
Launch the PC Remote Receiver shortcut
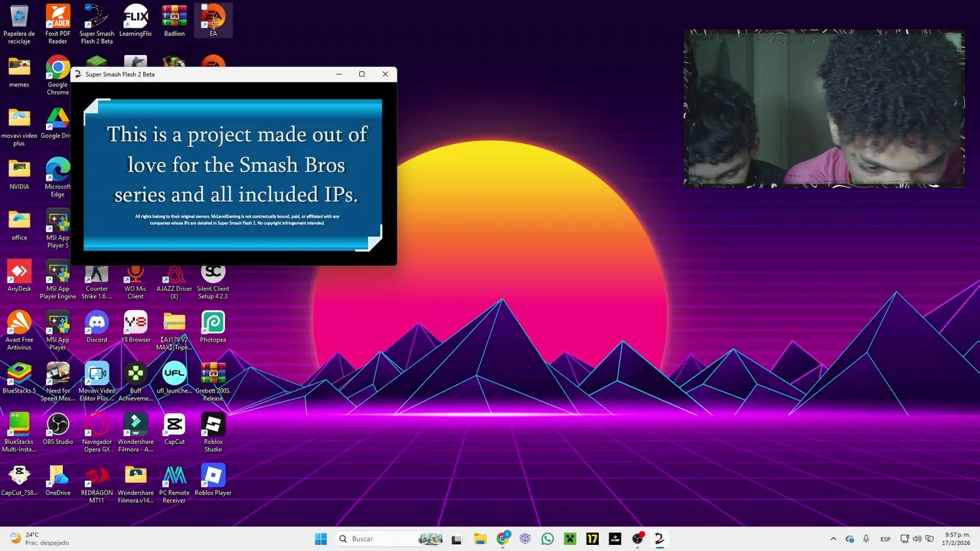click(x=174, y=484)
